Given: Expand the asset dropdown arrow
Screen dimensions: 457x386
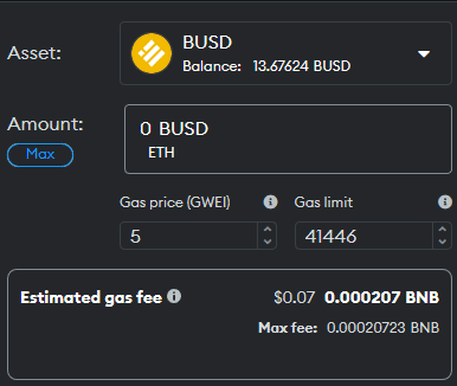Looking at the screenshot, I should [x=424, y=54].
